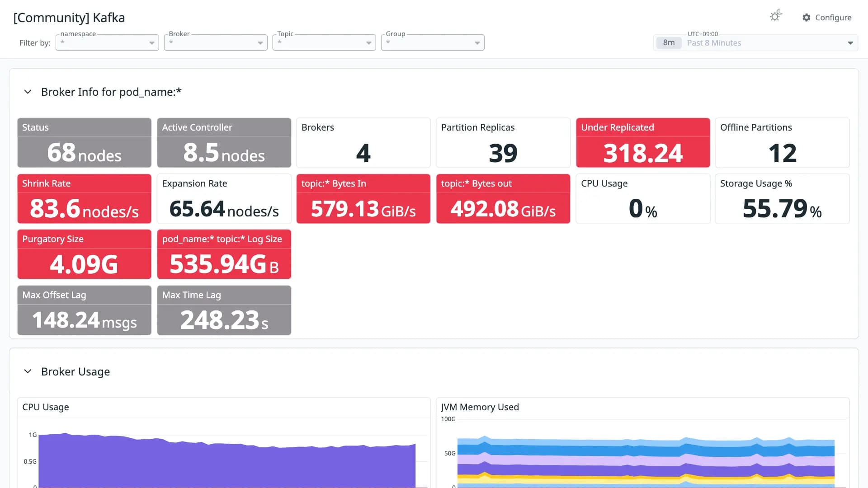868x488 pixels.
Task: Select the Offline Partitions value 12
Action: pos(783,153)
